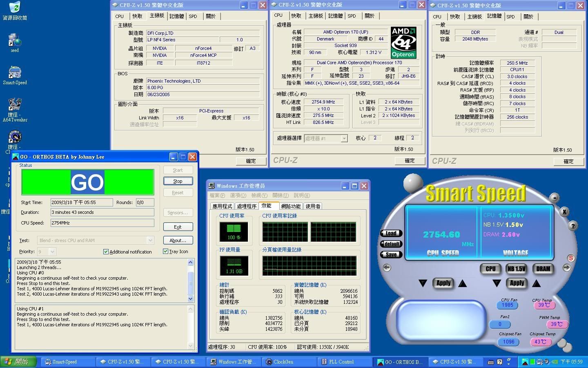The image size is (588, 368).
Task: Select the NB 1.5V voltage button
Action: pos(516,269)
